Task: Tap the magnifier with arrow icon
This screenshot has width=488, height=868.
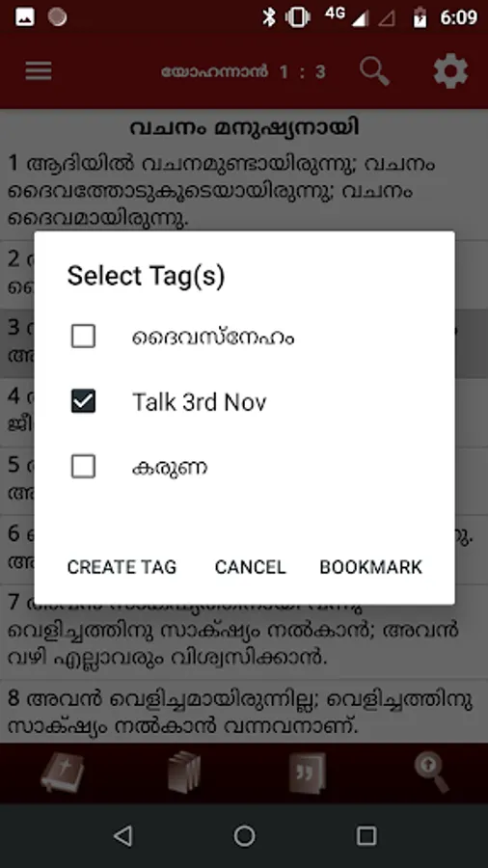Action: coord(432,773)
